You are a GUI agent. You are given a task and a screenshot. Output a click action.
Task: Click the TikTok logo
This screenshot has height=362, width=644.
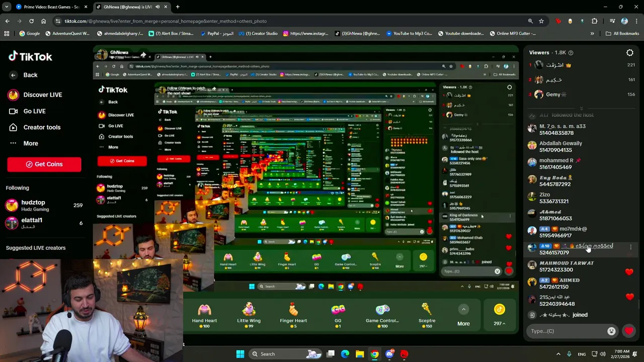(x=30, y=56)
